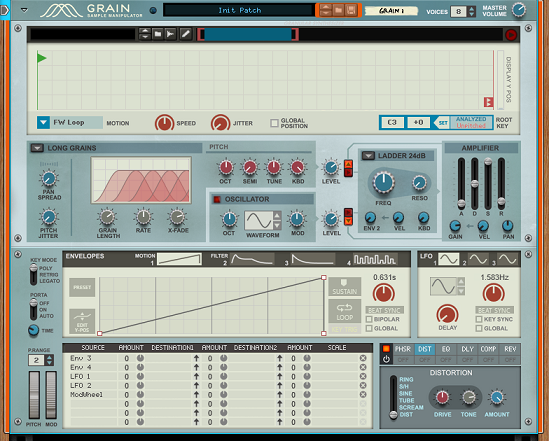The height and width of the screenshot is (441, 549).
Task: Click the EDIT Y-POS button
Action: tap(82, 321)
